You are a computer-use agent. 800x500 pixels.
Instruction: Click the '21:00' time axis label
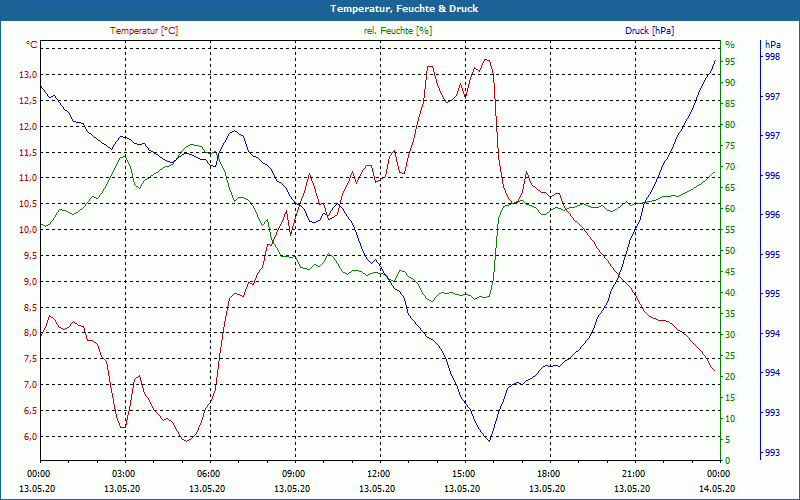[x=633, y=473]
